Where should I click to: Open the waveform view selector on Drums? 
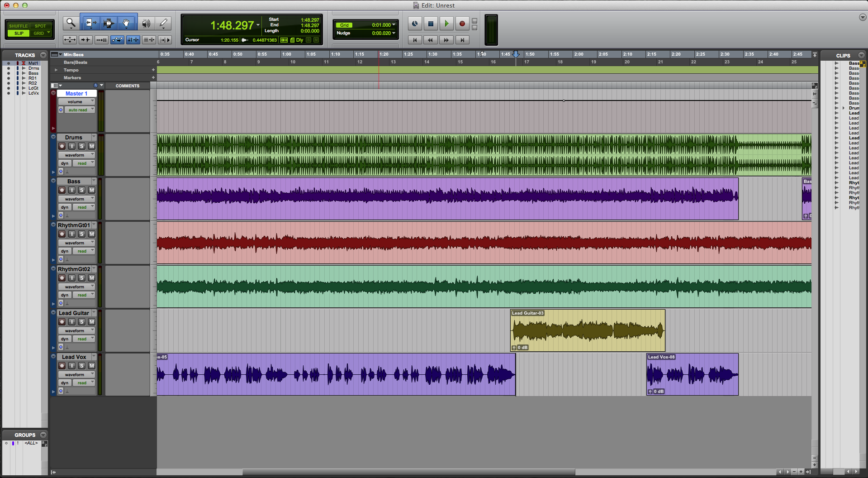pyautogui.click(x=76, y=154)
